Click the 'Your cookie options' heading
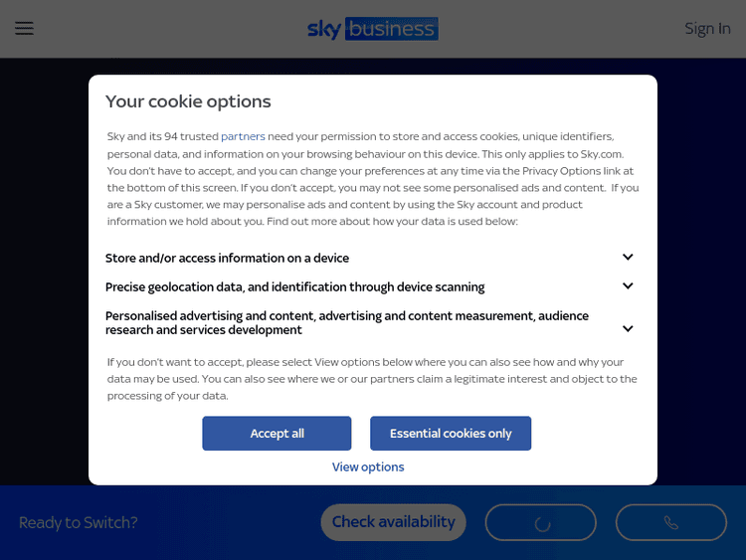The width and height of the screenshot is (746, 560). click(188, 101)
